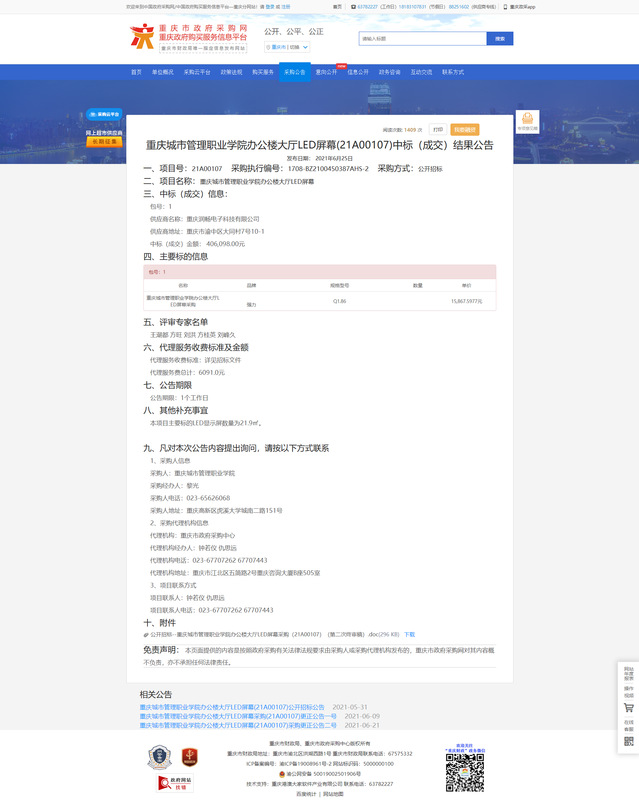
Task: Expand the 重庆市 region switch dropdown
Action: [287, 47]
